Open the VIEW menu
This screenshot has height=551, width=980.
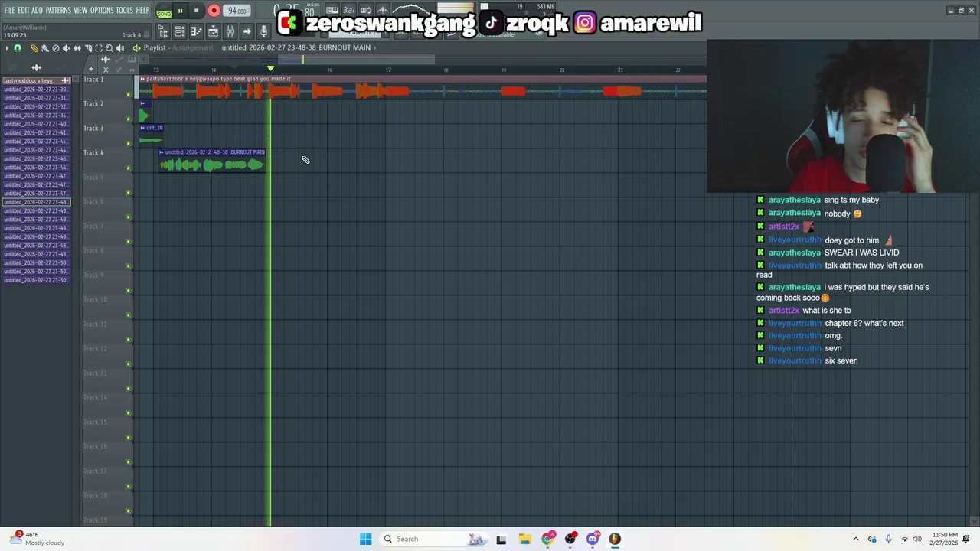pos(80,10)
